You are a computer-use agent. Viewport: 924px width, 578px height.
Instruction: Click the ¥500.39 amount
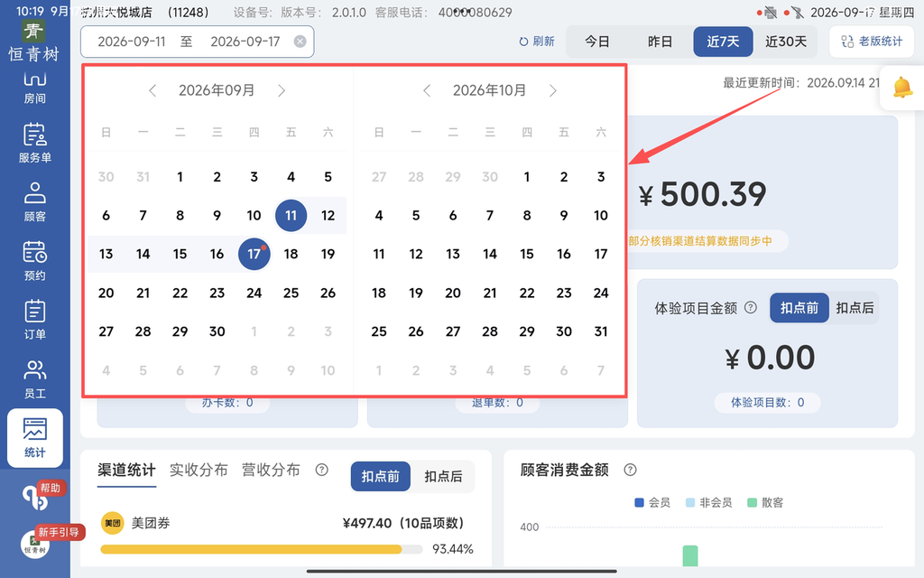coord(703,194)
